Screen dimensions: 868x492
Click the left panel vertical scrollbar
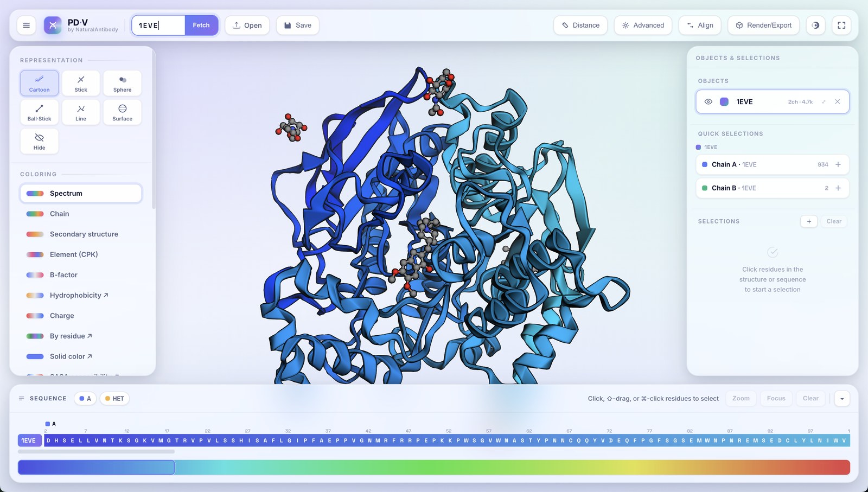(x=154, y=130)
